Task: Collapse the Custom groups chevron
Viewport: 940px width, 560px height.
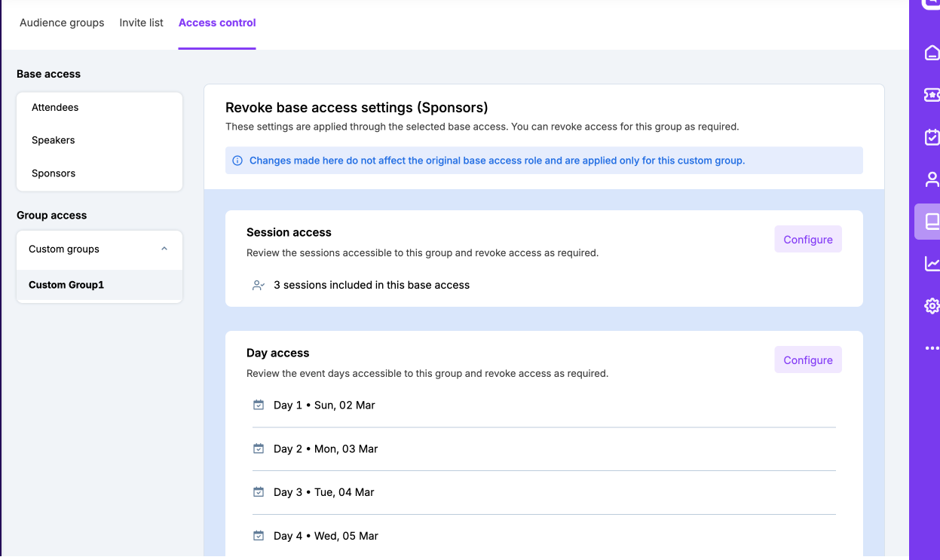Action: 164,249
